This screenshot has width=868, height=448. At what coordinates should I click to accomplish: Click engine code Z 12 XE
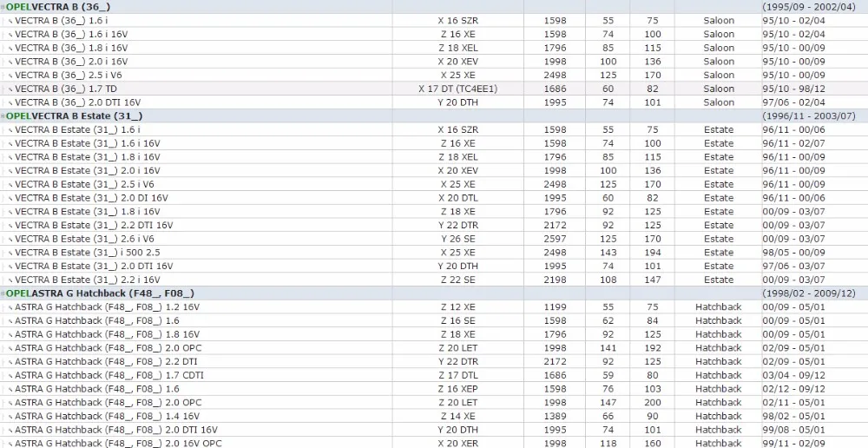457,306
